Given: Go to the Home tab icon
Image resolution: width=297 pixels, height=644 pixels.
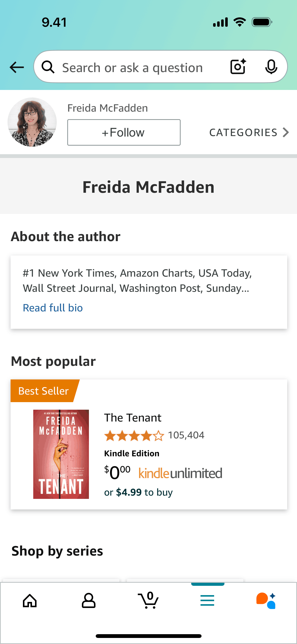Looking at the screenshot, I should click(x=30, y=601).
